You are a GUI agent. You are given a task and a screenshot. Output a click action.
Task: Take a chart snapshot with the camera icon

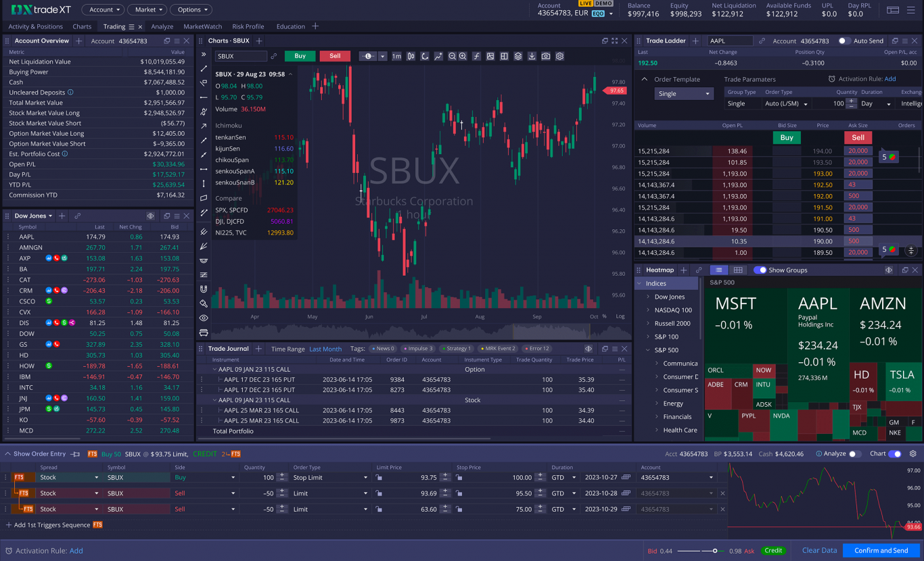[x=545, y=56]
